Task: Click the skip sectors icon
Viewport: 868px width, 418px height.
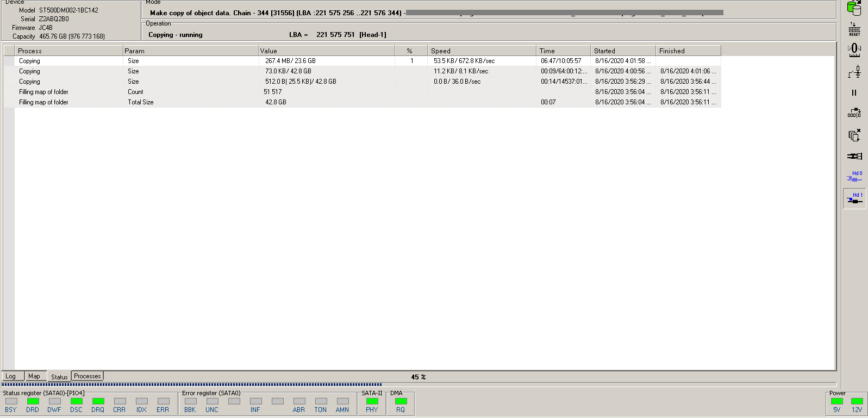Action: click(854, 113)
